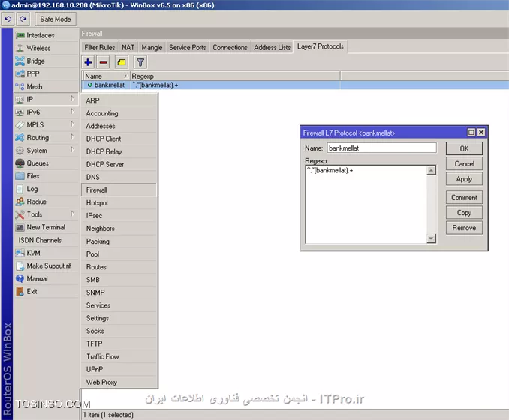Choose Hotspot in the IP submenu
The height and width of the screenshot is (420, 509).
pos(119,203)
